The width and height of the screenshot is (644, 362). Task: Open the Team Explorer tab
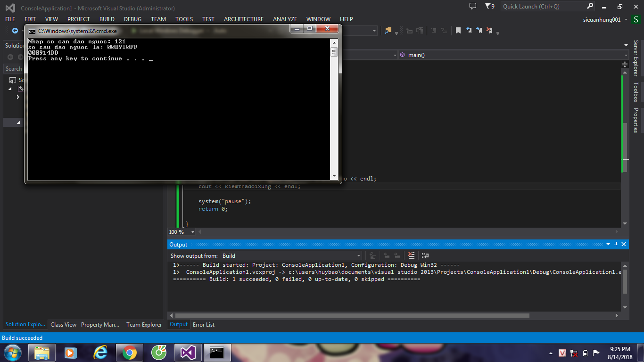[144, 324]
